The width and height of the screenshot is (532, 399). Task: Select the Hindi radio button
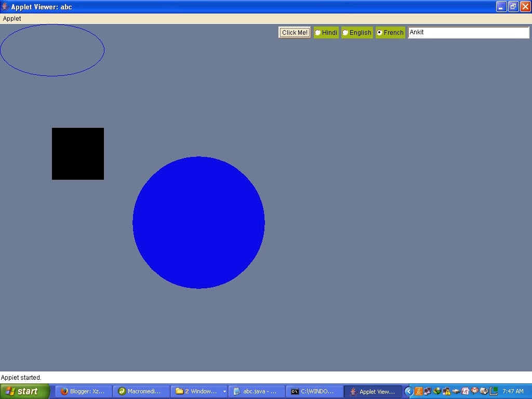[x=317, y=32]
